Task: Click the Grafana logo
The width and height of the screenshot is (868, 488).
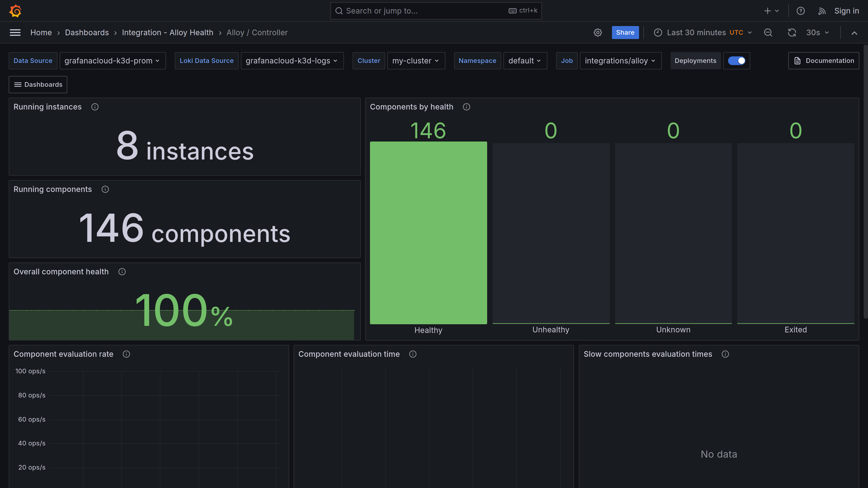Action: [15, 11]
